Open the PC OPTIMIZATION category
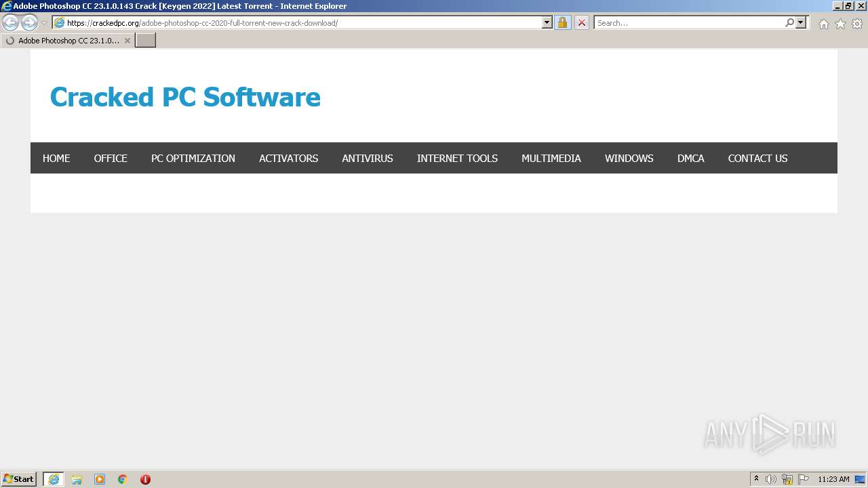 click(193, 158)
